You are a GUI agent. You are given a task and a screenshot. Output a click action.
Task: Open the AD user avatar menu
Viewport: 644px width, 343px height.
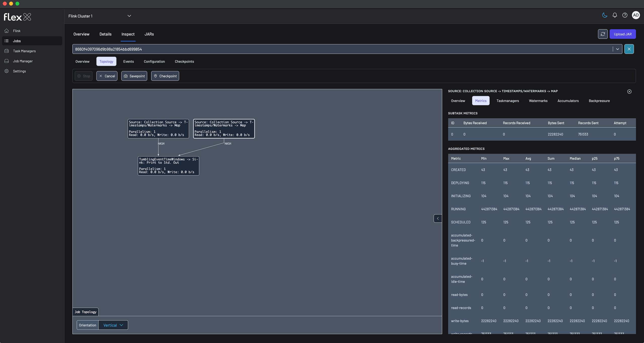click(x=636, y=15)
